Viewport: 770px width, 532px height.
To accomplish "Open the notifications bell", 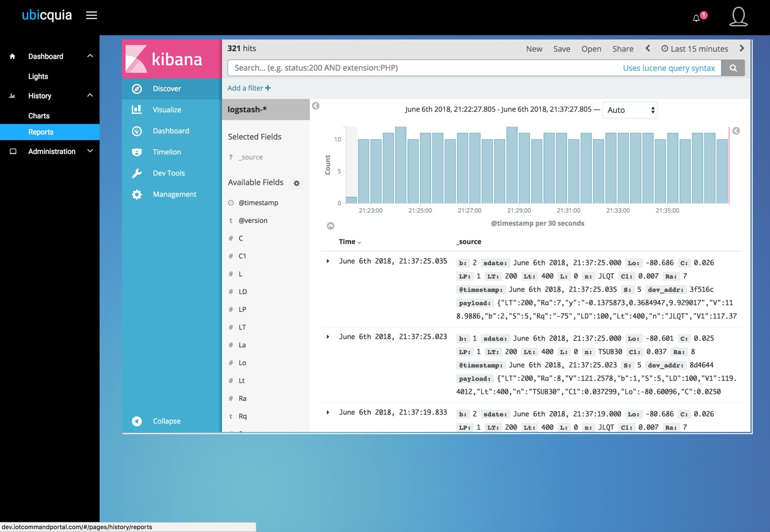I will [696, 18].
